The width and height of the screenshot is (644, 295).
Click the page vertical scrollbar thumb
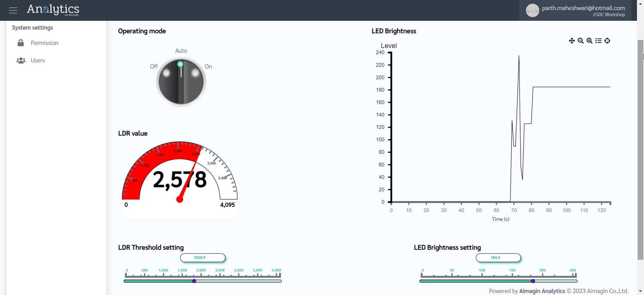point(640,150)
